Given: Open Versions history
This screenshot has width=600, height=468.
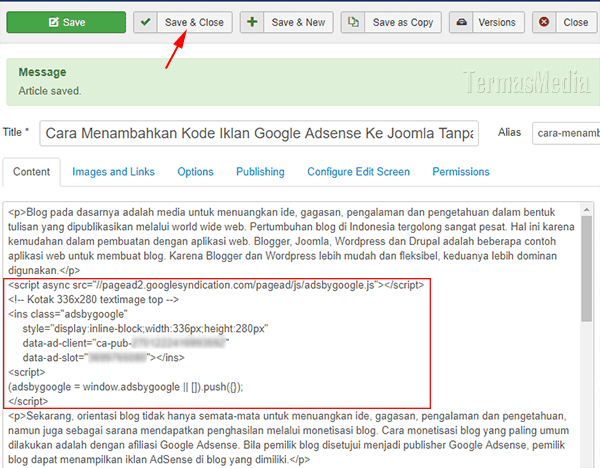Looking at the screenshot, I should tap(497, 22).
